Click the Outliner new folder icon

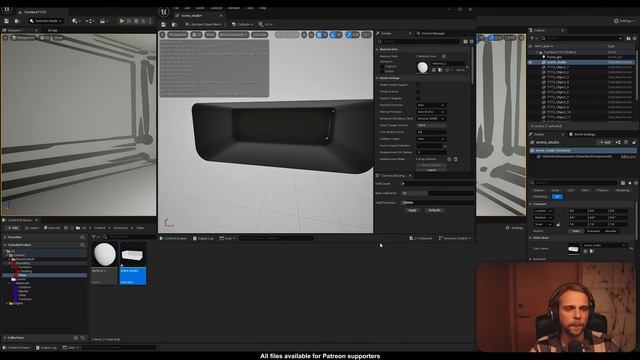tap(629, 38)
